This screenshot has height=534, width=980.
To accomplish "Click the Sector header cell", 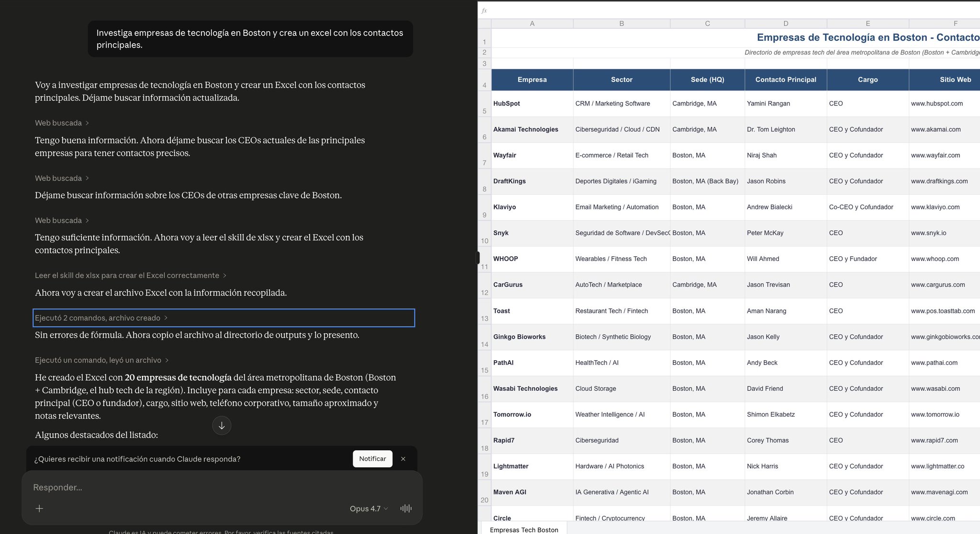I will click(622, 80).
